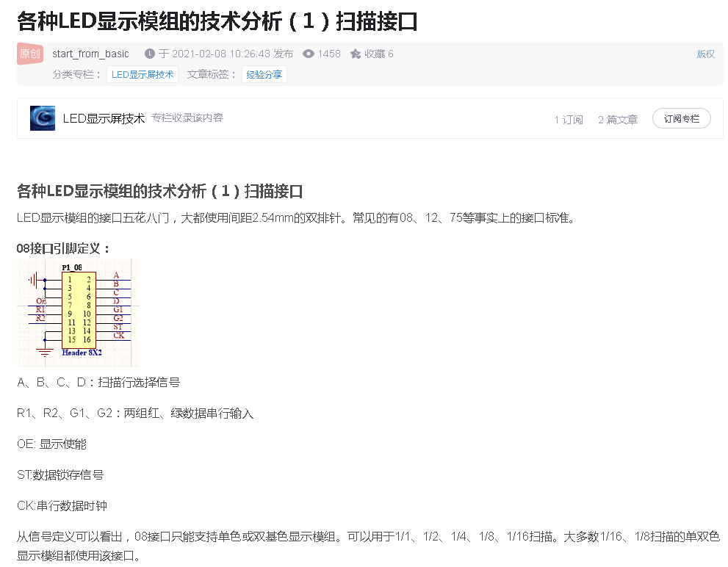
Task: Click the LED显示屏技术 column thumbnail
Action: click(x=43, y=118)
